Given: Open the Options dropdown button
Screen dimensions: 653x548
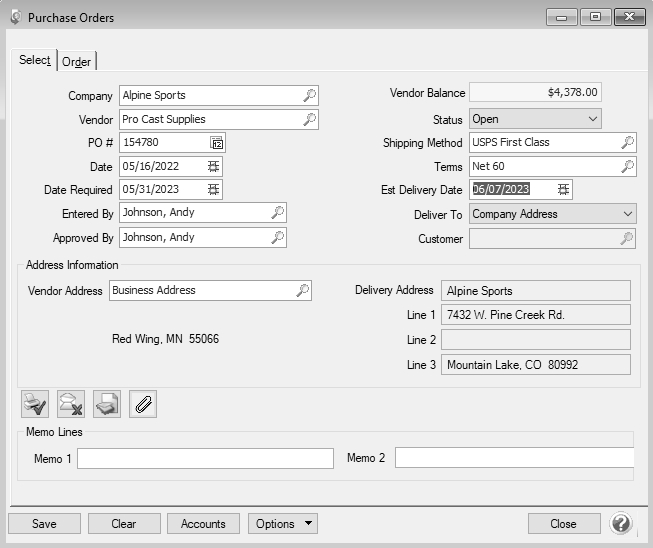Looking at the screenshot, I should [283, 524].
